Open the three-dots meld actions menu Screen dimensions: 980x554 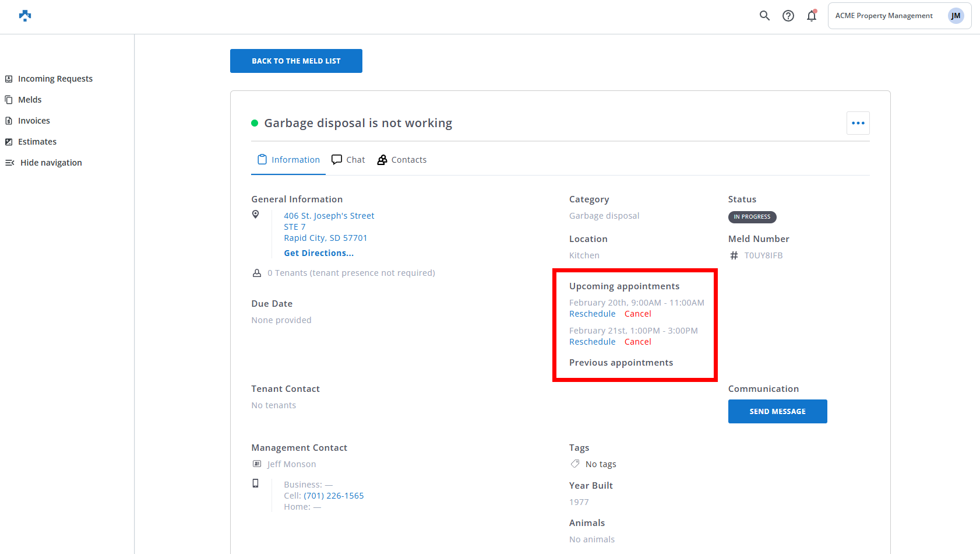[x=858, y=123]
